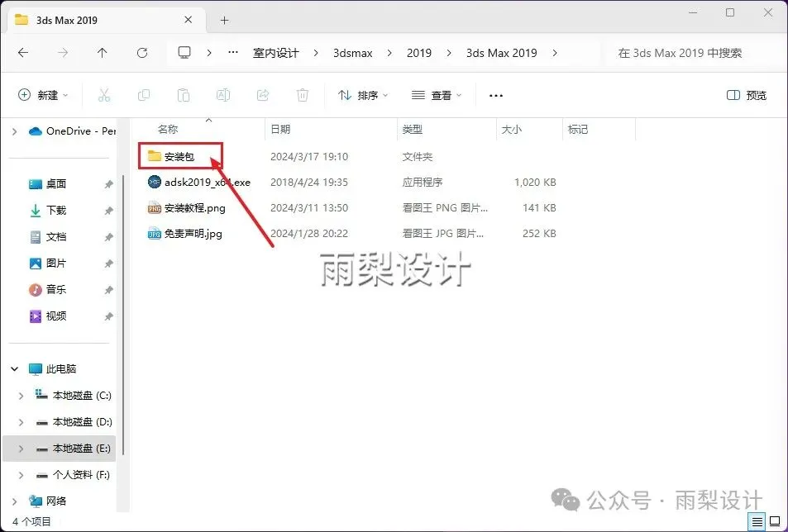The width and height of the screenshot is (788, 532).
Task: Expand 本地磁盘 (C:) in the tree
Action: tap(21, 396)
